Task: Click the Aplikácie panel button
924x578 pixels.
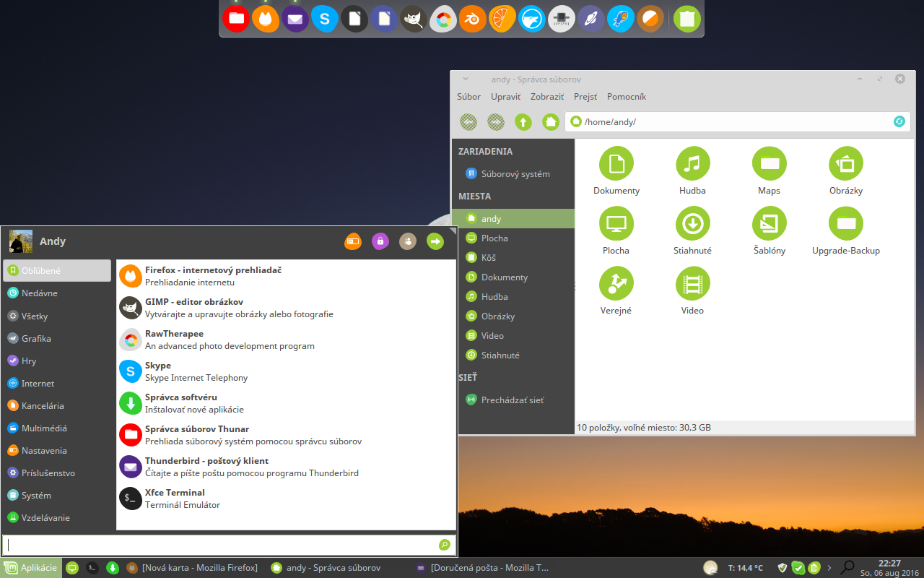Action: click(31, 568)
